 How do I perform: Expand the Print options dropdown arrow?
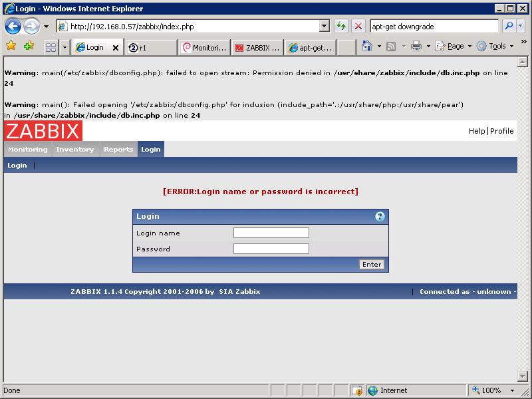click(428, 46)
